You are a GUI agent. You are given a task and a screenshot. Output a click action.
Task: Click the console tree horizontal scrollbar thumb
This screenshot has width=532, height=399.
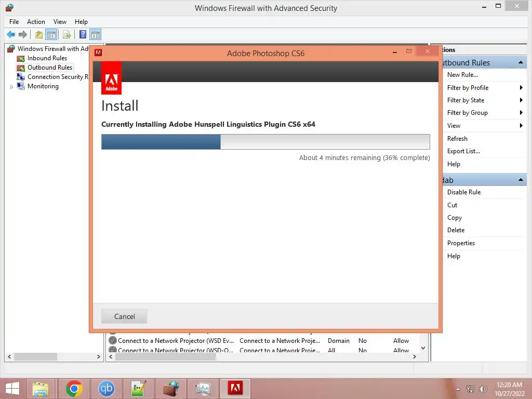click(36, 356)
